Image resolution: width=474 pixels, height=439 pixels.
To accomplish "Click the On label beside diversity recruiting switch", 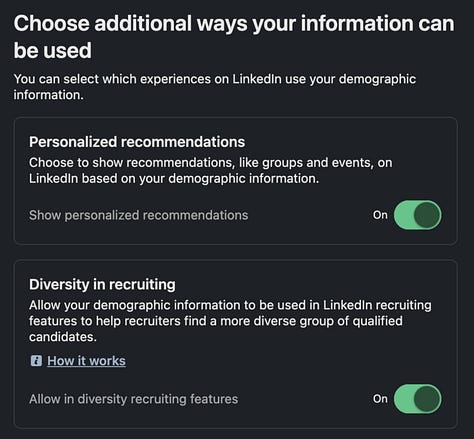I will click(x=380, y=399).
